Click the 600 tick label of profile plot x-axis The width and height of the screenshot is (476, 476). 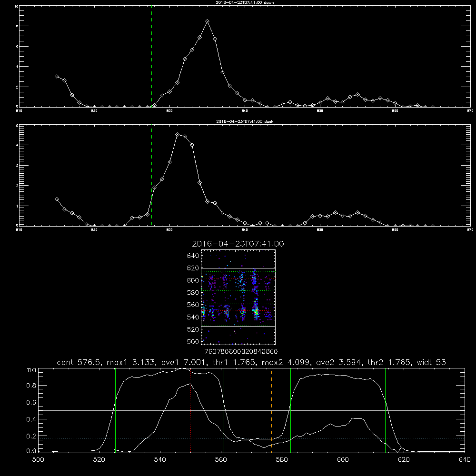tap(343, 460)
